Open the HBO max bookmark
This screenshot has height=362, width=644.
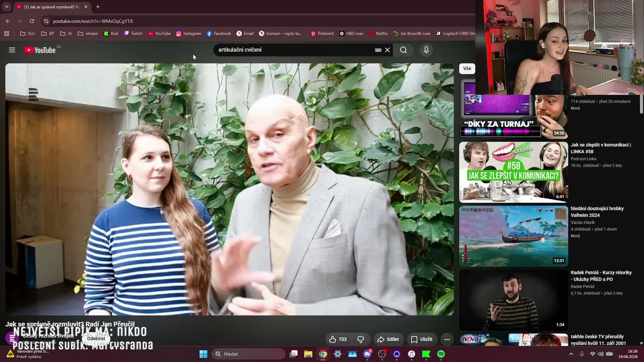[351, 34]
